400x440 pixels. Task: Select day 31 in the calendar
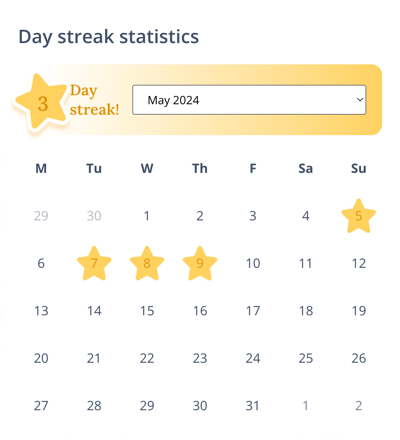(252, 406)
